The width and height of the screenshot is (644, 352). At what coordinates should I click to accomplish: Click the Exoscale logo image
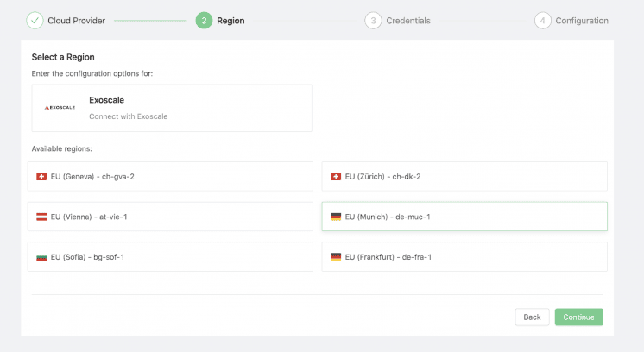tap(60, 108)
